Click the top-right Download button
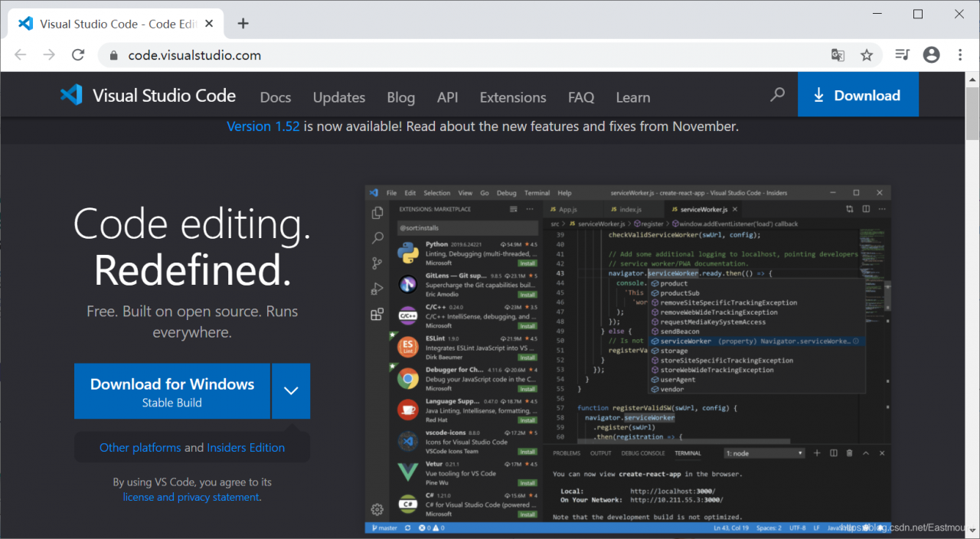 (857, 95)
